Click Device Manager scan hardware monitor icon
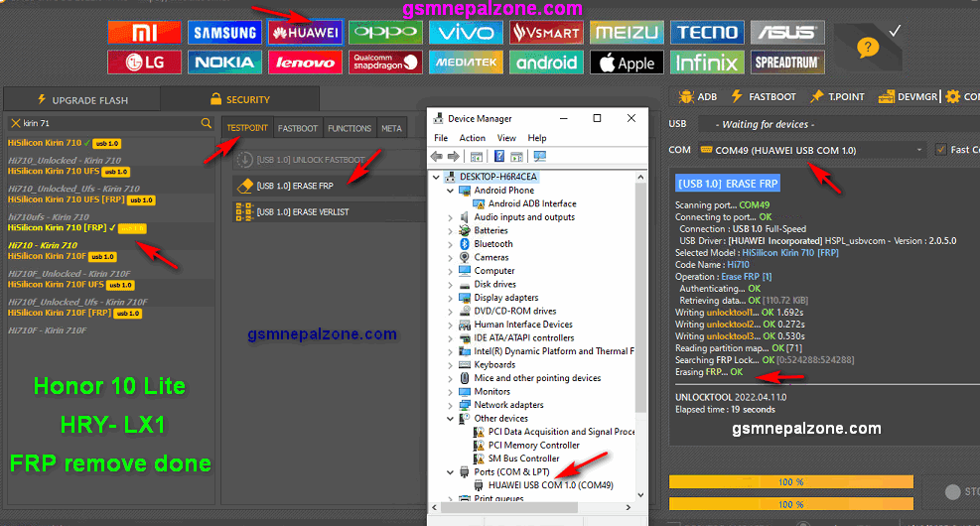 [x=539, y=156]
